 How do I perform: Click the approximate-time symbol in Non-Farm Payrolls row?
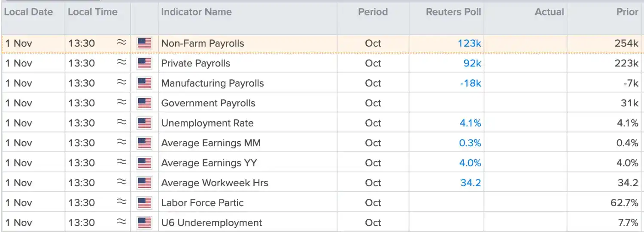click(122, 42)
